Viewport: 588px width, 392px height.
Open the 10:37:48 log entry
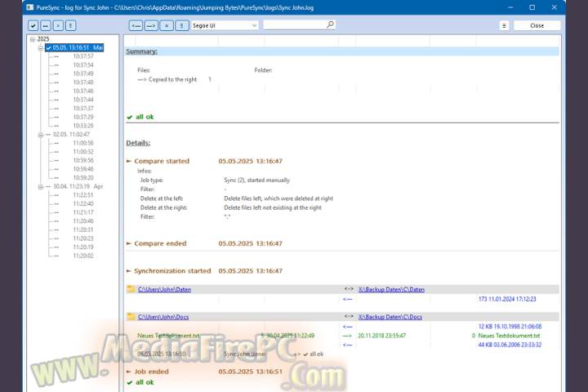83,82
